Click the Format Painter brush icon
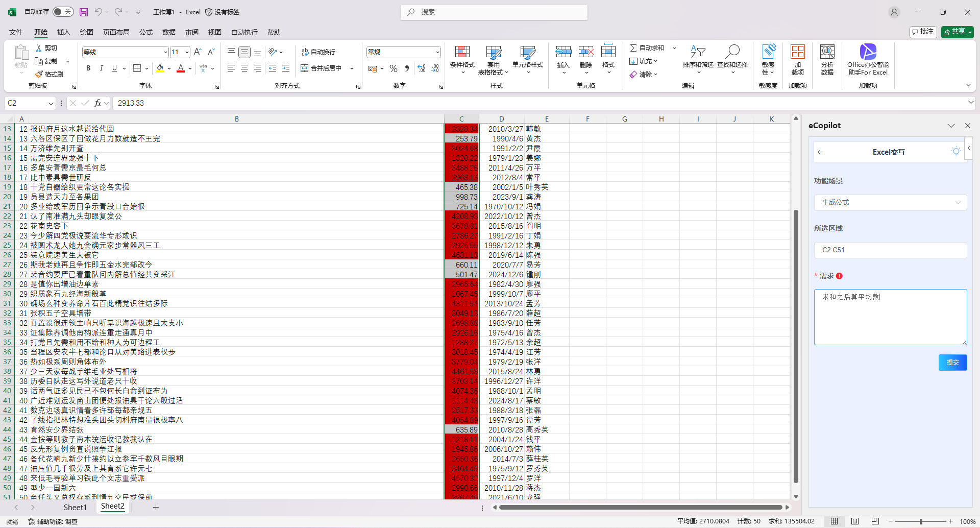Image resolution: width=980 pixels, height=528 pixels. coord(39,75)
